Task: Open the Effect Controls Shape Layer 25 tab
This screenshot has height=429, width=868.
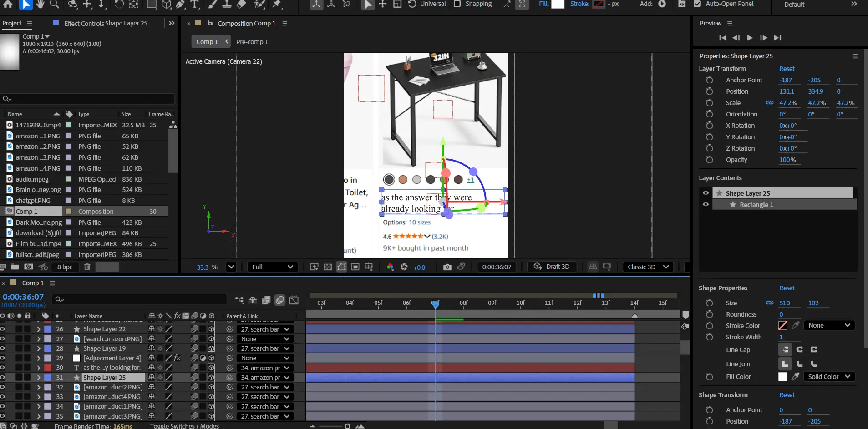Action: click(x=106, y=23)
